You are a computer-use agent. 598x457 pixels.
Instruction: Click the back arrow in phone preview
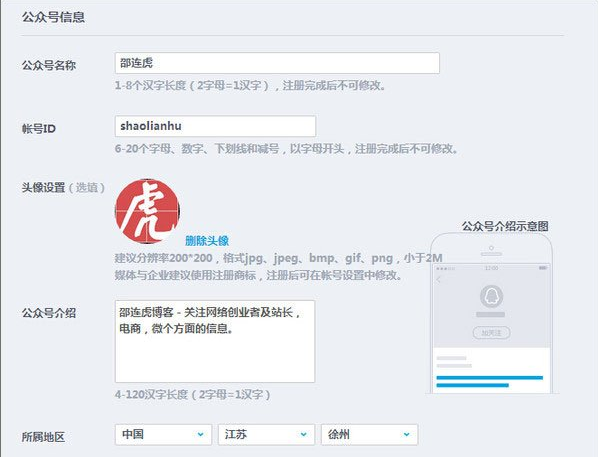pos(439,280)
